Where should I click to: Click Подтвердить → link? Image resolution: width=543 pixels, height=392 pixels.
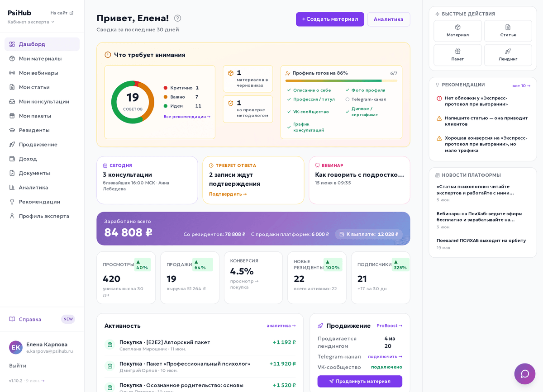228,194
